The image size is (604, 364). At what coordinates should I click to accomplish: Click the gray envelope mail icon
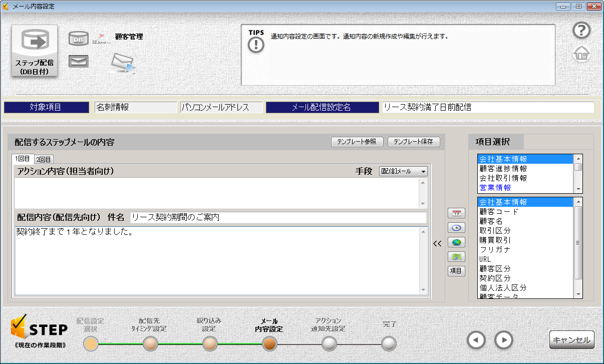pyautogui.click(x=79, y=61)
